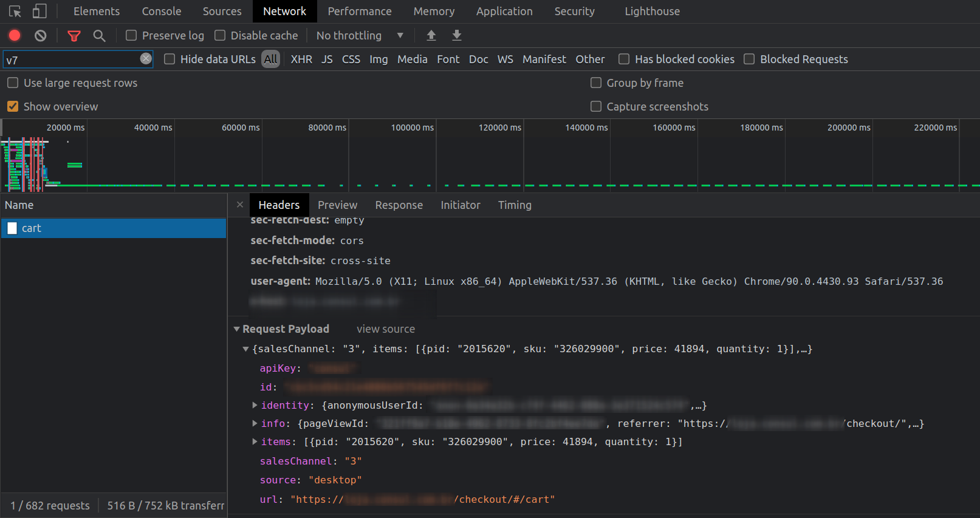Switch to the Elements panel
The width and height of the screenshot is (980, 518).
click(x=97, y=12)
